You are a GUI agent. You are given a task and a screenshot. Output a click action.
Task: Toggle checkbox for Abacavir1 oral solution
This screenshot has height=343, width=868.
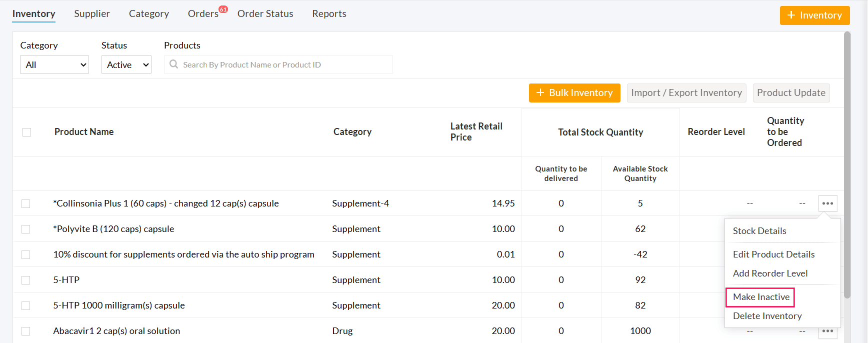(26, 331)
